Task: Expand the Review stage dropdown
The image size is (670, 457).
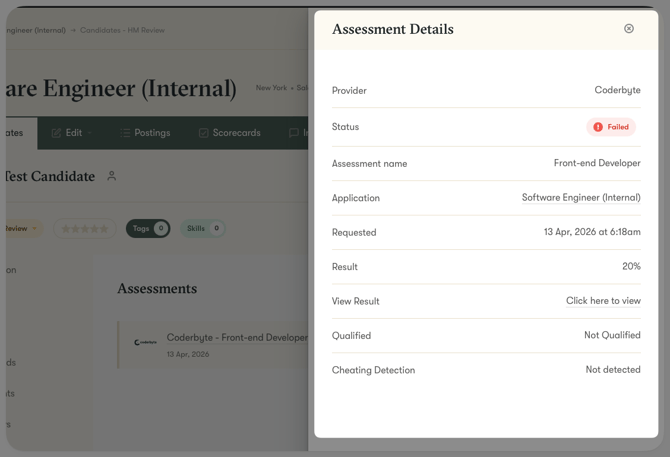Action: [33, 229]
